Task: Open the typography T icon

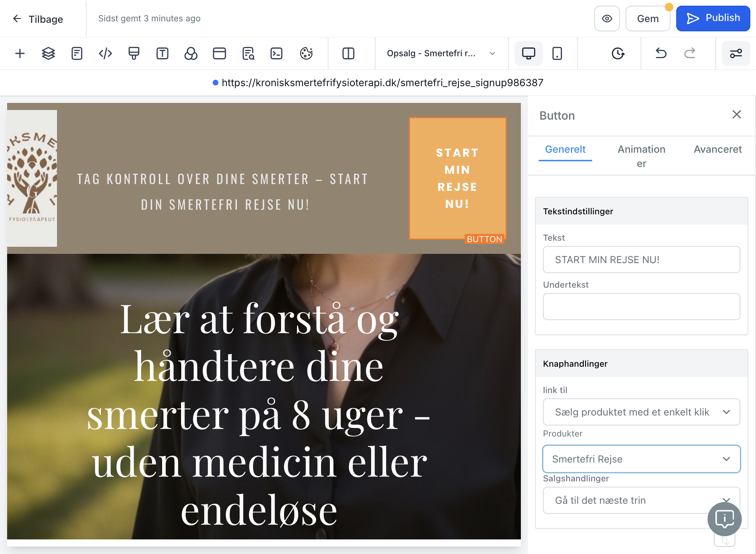Action: [162, 53]
